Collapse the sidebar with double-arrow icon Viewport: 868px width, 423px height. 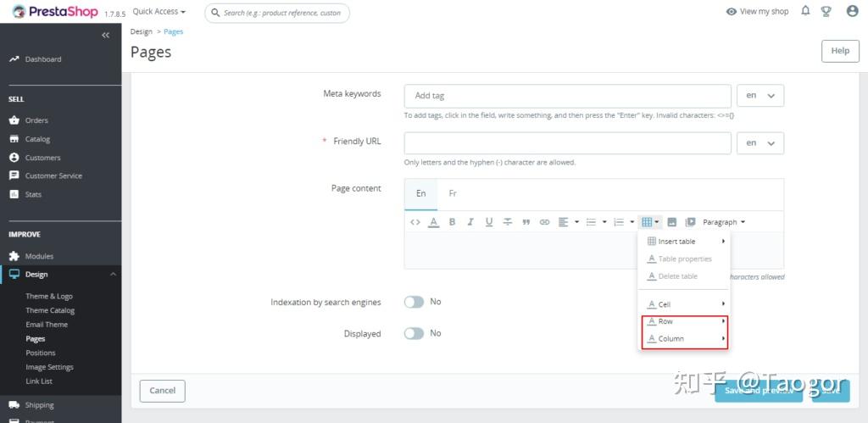coord(105,36)
